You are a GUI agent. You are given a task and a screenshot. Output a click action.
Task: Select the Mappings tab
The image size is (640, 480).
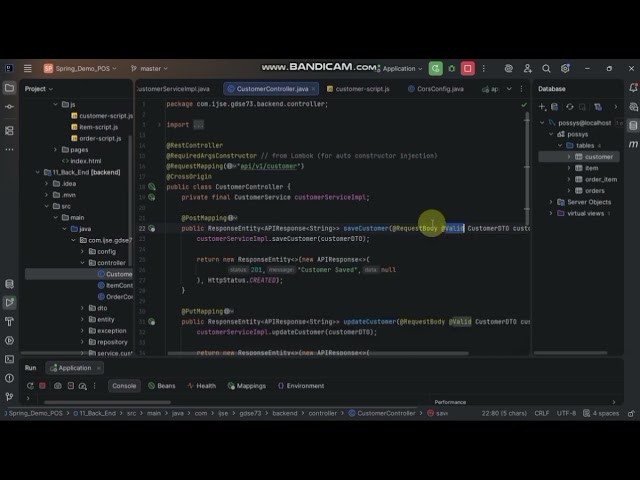247,386
